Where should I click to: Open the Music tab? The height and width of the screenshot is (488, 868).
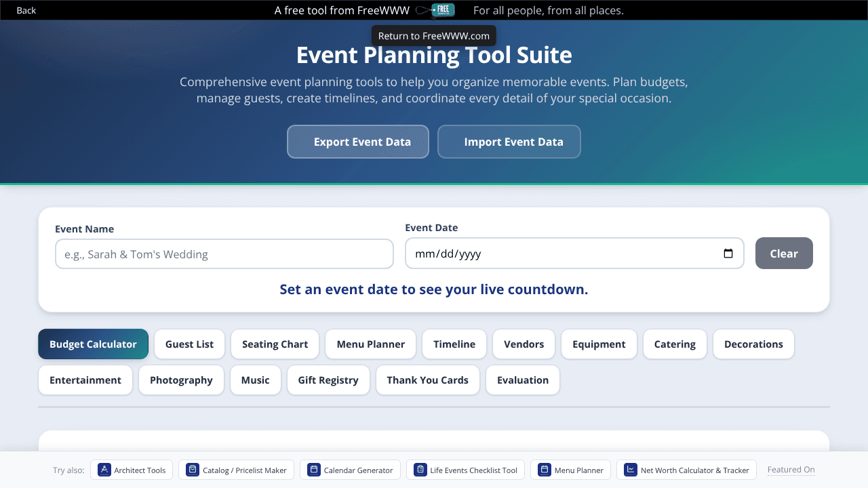pyautogui.click(x=256, y=380)
